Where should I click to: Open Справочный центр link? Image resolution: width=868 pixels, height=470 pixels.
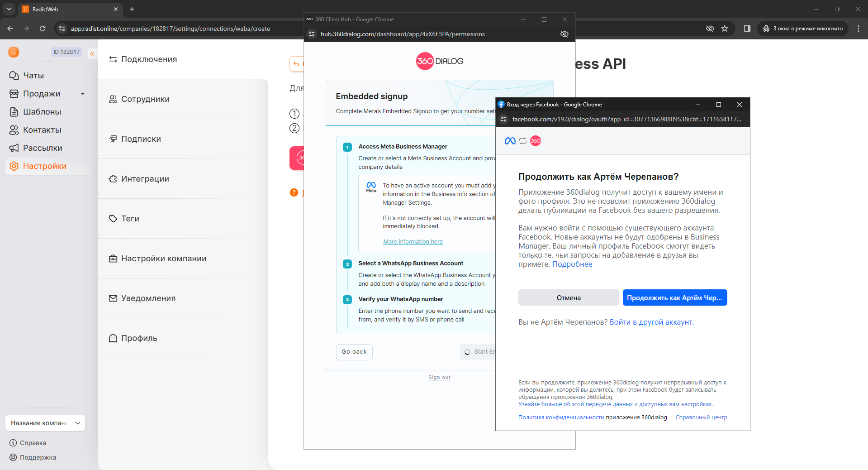coord(701,417)
